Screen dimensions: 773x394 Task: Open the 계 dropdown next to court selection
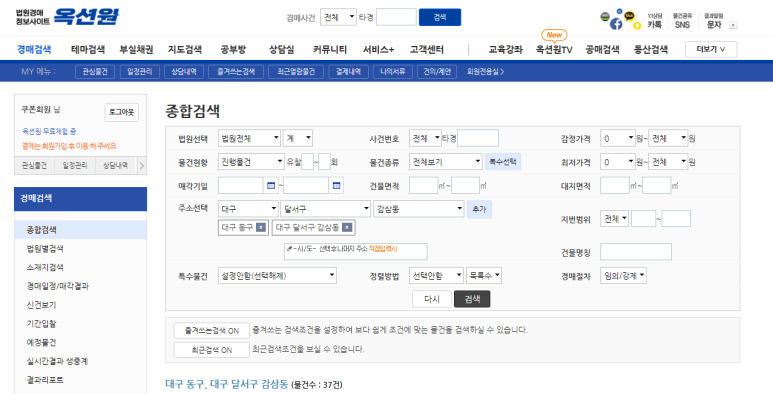pos(298,139)
